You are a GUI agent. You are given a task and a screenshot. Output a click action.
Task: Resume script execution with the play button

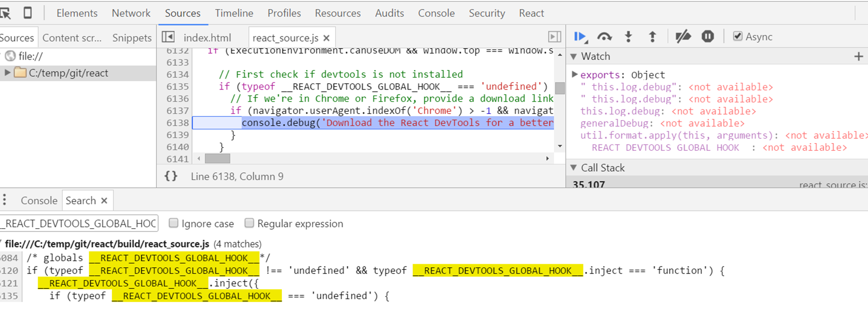[x=581, y=37]
